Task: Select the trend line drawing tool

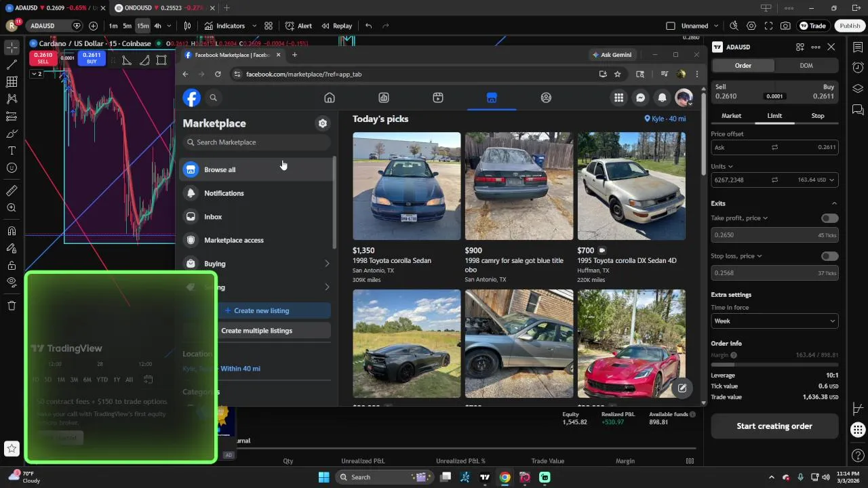Action: click(x=12, y=64)
